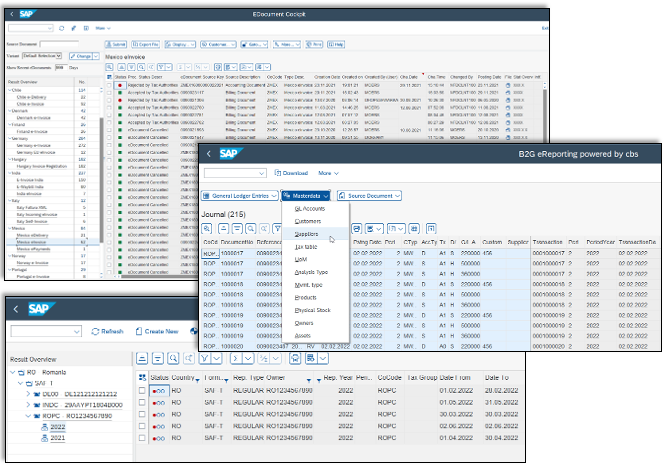Tick checkbox of row with source key 0090023117

point(109,92)
